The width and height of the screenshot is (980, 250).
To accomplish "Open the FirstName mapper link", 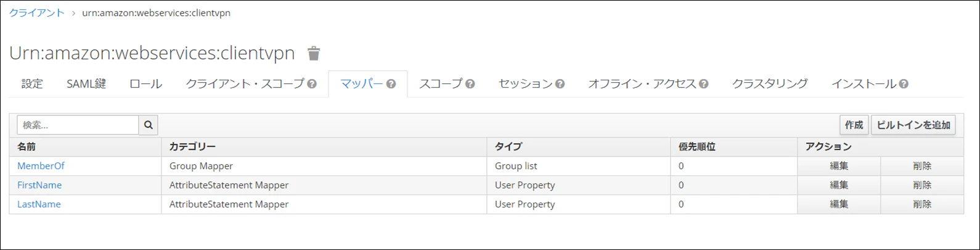I will click(x=39, y=185).
